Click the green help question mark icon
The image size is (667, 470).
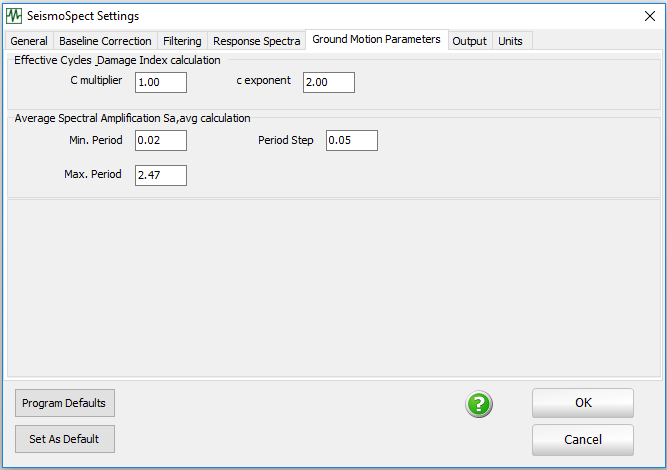pos(480,404)
